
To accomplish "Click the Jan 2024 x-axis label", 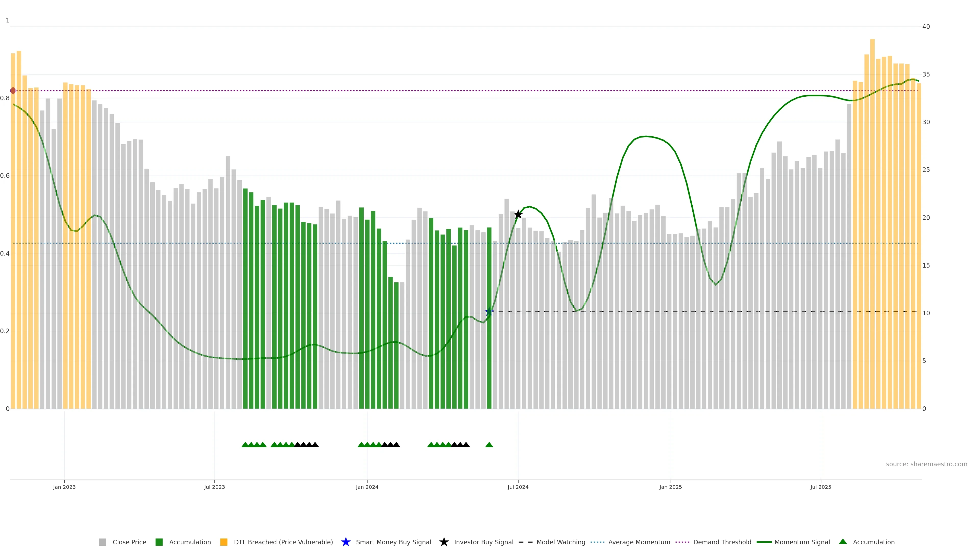I will [367, 487].
